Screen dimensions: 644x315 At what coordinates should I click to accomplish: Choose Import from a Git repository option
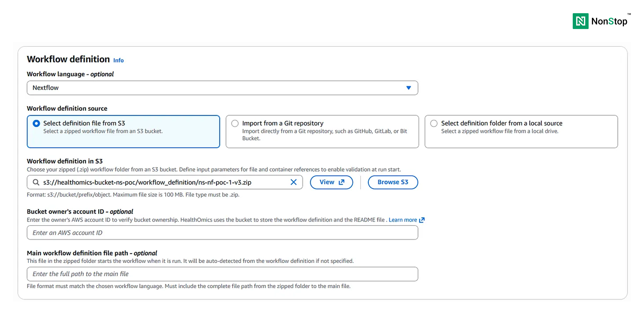235,123
